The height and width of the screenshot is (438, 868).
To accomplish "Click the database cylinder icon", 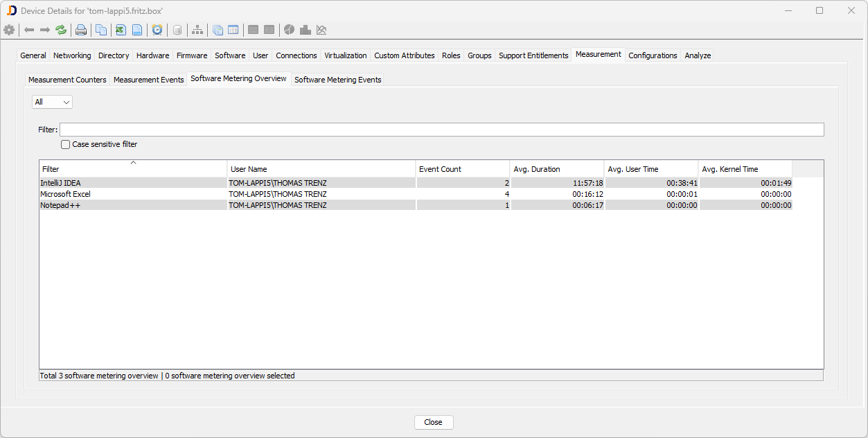I will [x=177, y=30].
